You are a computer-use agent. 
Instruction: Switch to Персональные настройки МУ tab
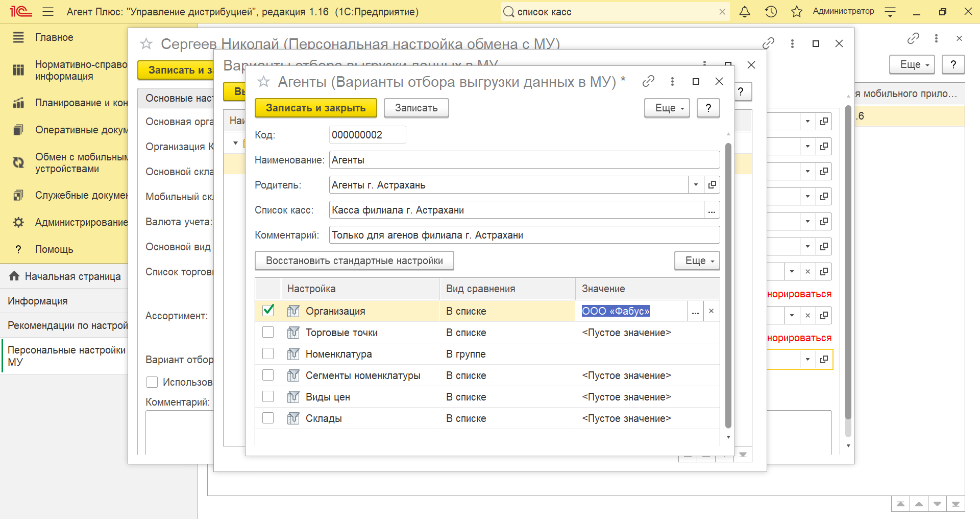64,356
